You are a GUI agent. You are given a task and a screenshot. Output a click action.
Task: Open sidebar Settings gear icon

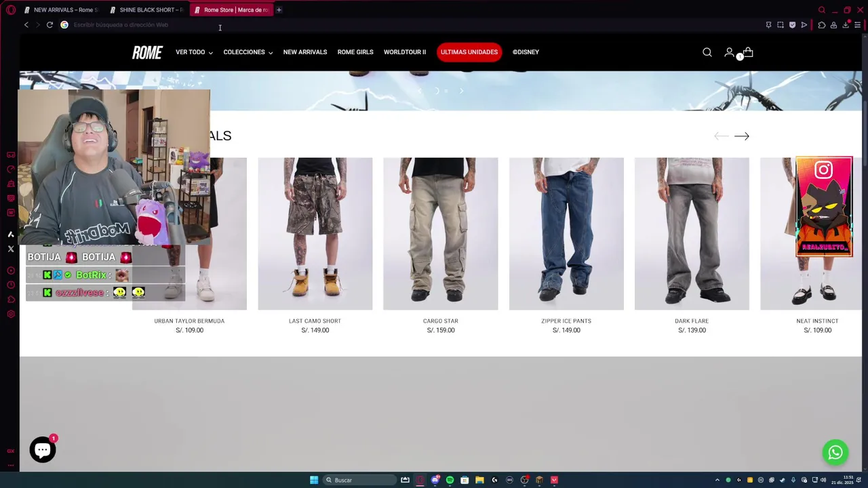[11, 314]
